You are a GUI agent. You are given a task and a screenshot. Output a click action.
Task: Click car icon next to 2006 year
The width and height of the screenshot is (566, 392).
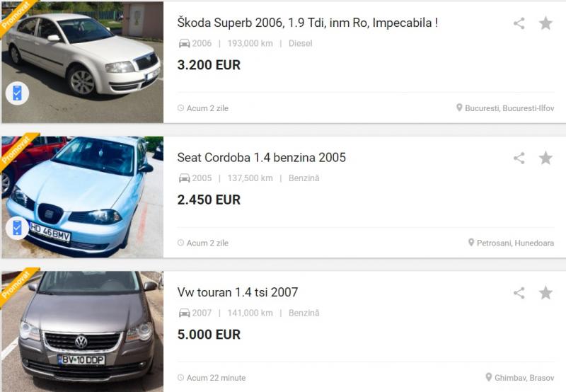click(x=184, y=44)
